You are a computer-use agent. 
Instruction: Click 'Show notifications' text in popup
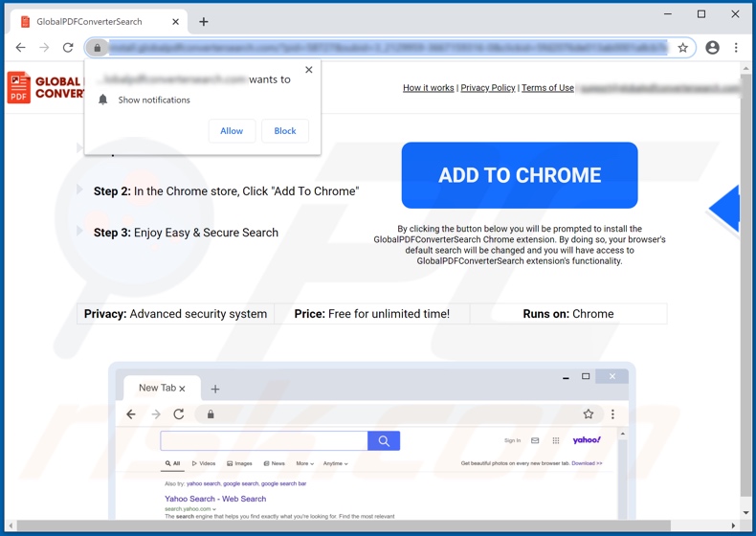point(154,100)
